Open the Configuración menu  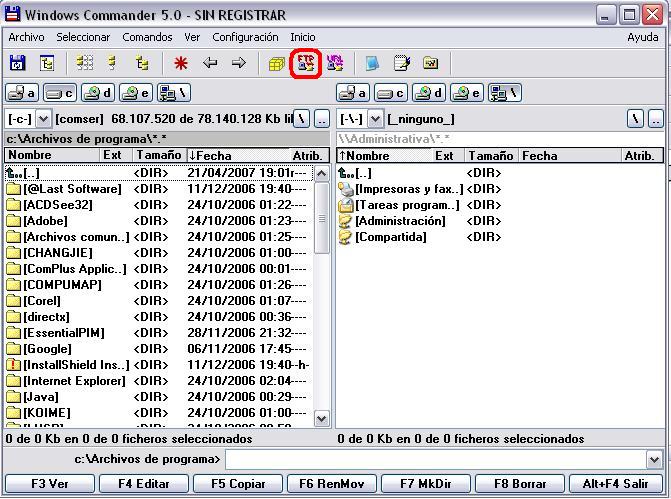pyautogui.click(x=245, y=37)
